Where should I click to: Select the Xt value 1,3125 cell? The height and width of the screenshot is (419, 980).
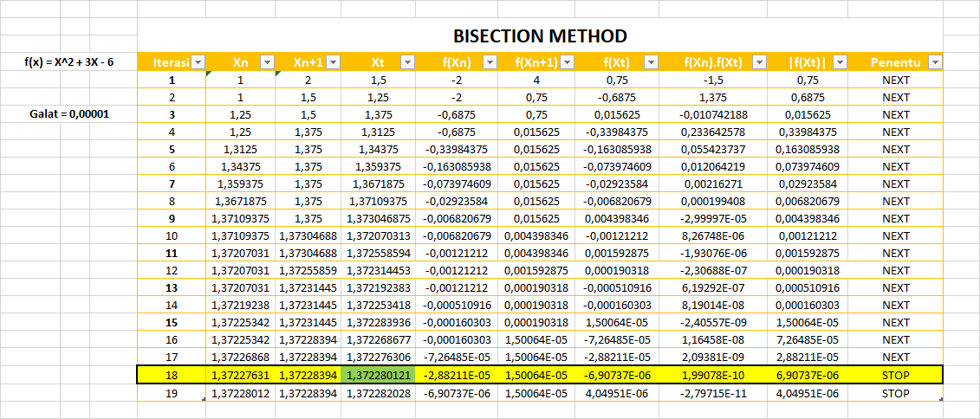point(378,132)
